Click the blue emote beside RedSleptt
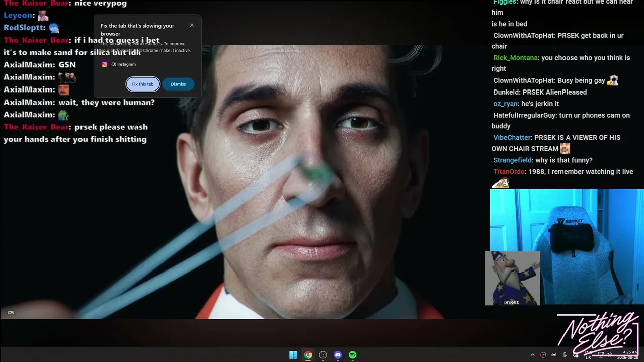The width and height of the screenshot is (644, 362). coord(54,28)
